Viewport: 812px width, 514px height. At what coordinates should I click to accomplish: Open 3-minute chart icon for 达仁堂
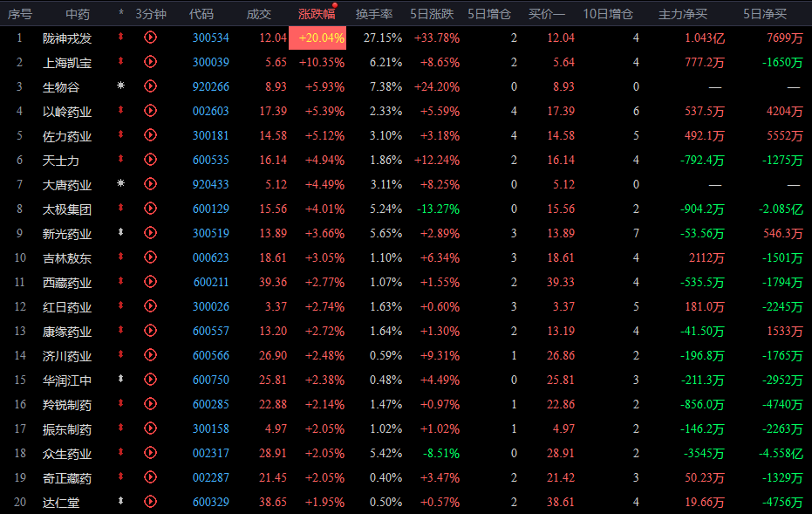click(150, 502)
